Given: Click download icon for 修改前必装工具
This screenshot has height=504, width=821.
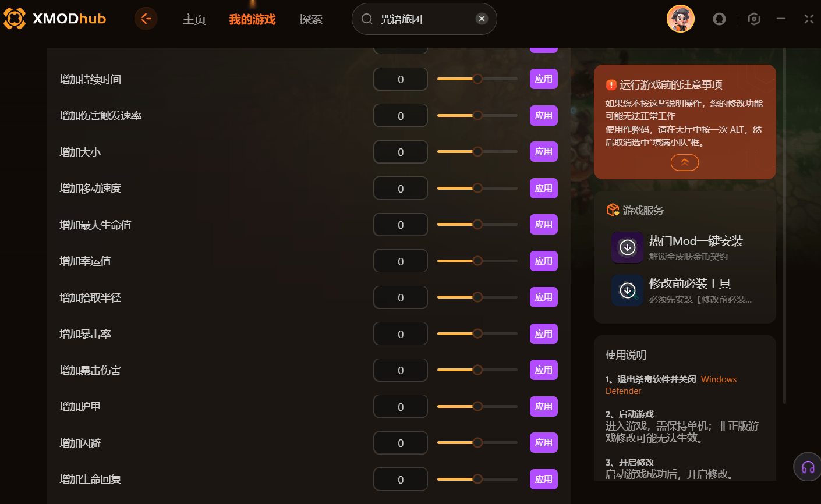Looking at the screenshot, I should click(x=628, y=290).
